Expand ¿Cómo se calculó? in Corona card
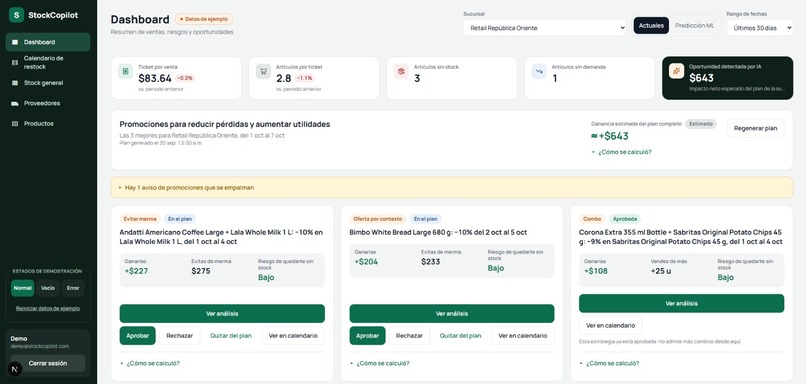The width and height of the screenshot is (806, 384). (609, 363)
